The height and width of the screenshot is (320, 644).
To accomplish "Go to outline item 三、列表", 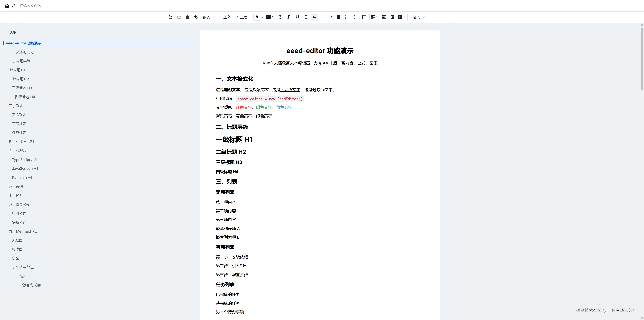I will pyautogui.click(x=16, y=106).
